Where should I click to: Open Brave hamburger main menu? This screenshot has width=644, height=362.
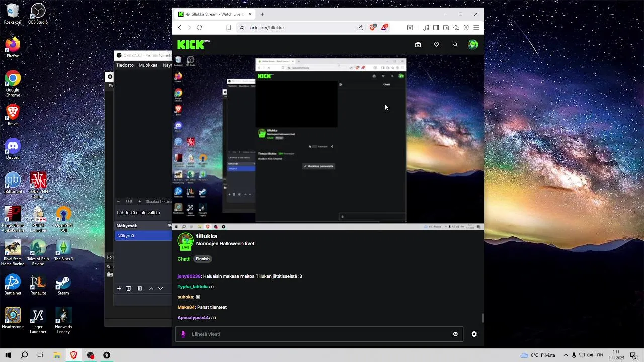pos(476,28)
